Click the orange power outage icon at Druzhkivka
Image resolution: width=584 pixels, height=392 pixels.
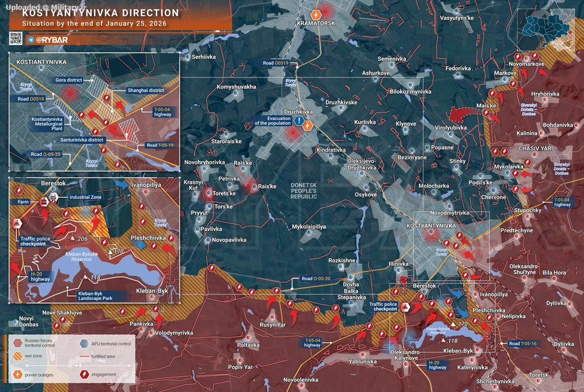click(x=308, y=125)
